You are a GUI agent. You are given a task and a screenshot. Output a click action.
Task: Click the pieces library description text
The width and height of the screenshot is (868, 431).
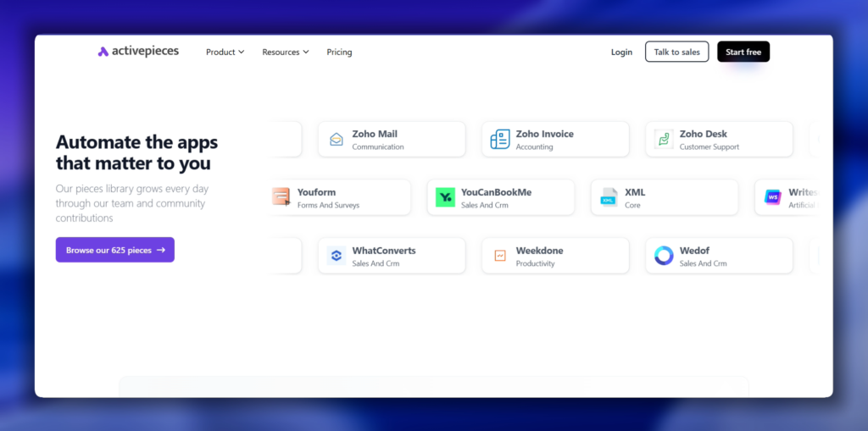click(131, 203)
